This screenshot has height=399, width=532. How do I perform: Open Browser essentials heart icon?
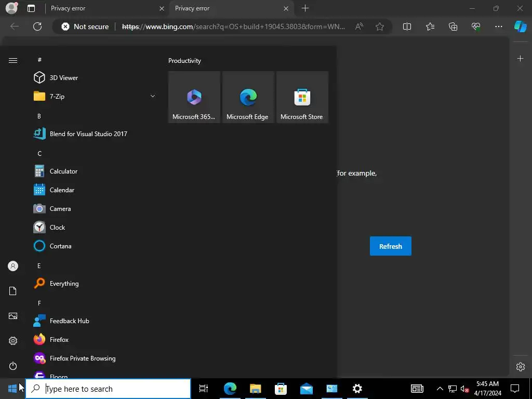coord(476,26)
